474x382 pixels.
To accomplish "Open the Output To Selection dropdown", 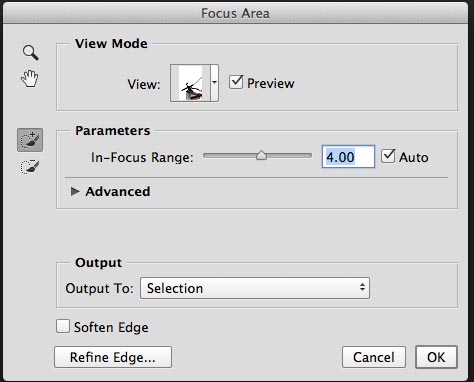I will (255, 288).
